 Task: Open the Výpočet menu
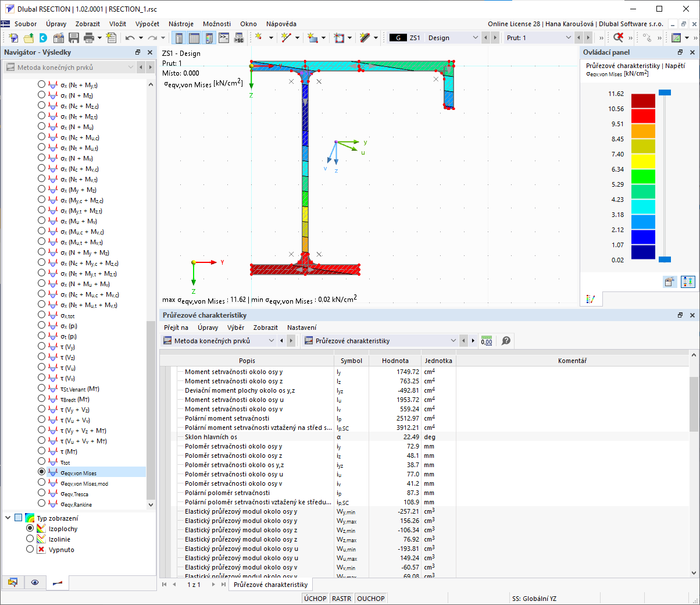click(x=147, y=24)
